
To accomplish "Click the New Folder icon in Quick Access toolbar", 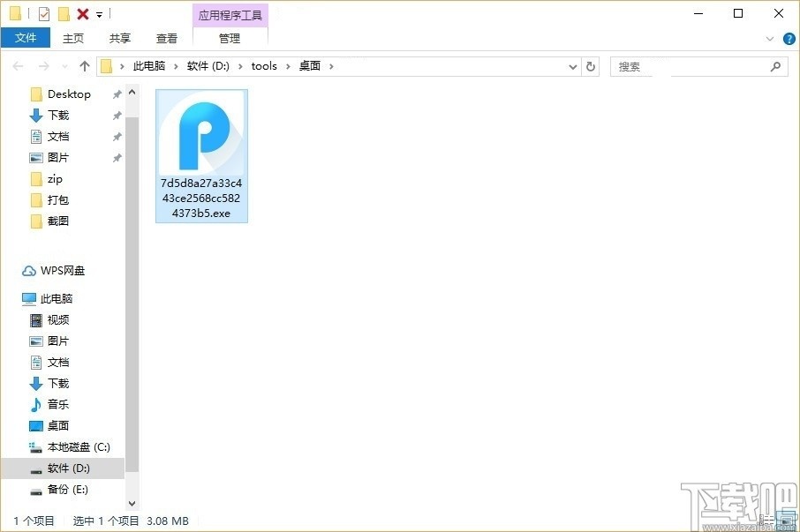I will point(64,13).
